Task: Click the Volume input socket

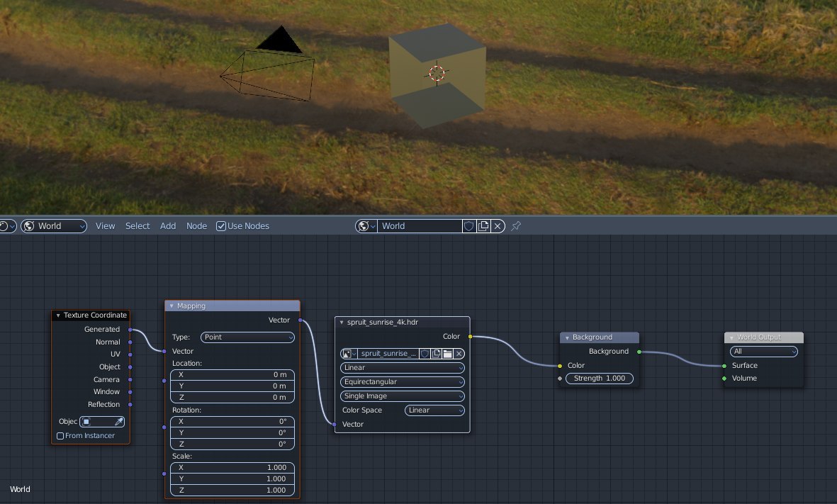Action: 724,378
